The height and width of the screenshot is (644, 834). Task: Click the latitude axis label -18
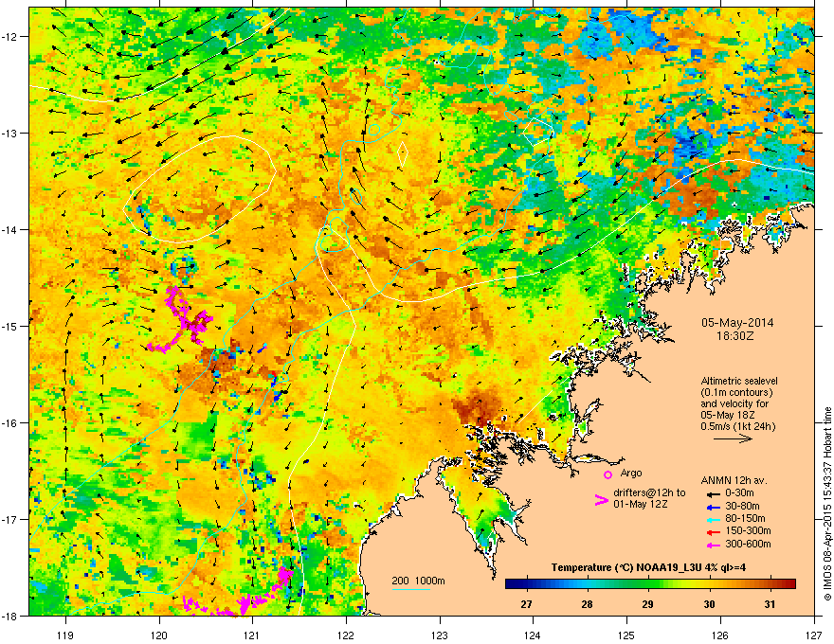(10, 616)
